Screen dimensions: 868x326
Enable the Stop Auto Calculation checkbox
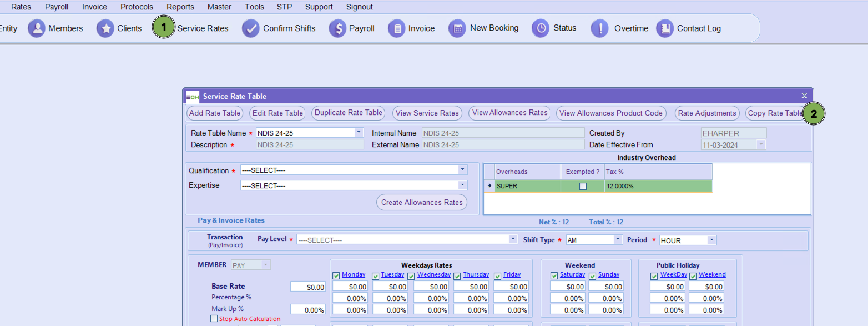click(214, 319)
